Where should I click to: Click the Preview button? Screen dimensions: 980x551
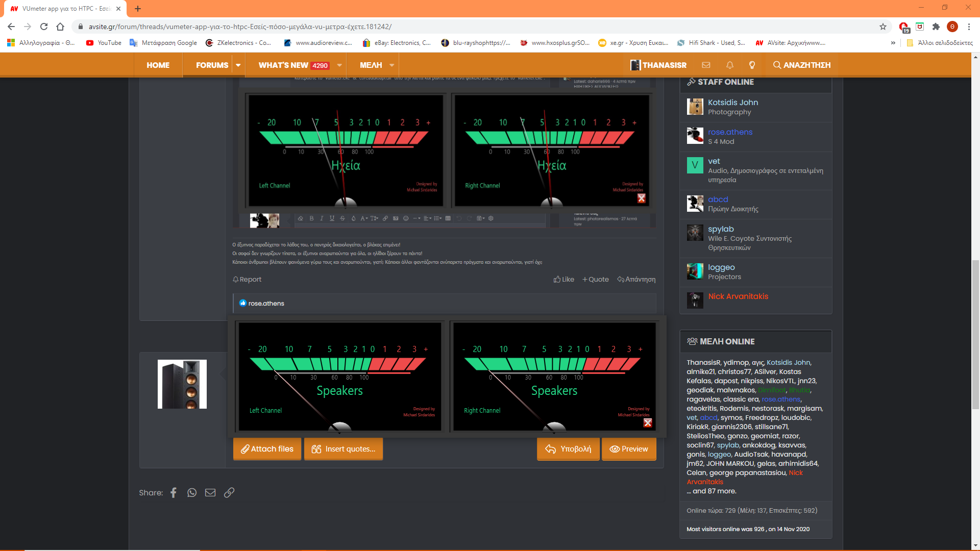629,449
